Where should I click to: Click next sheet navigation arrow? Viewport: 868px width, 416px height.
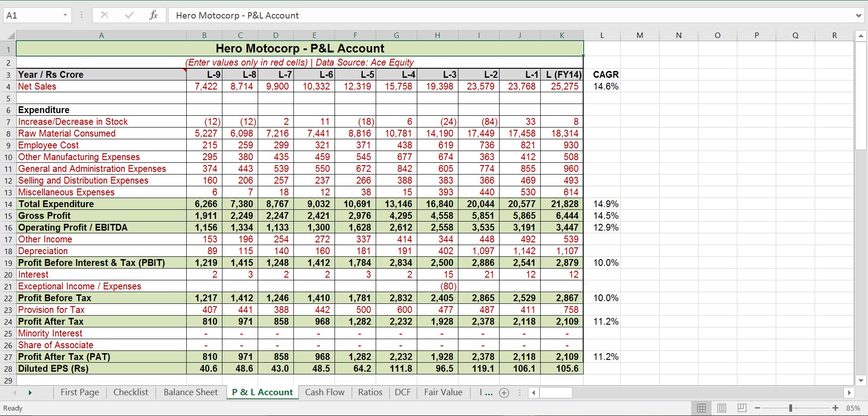tap(30, 392)
